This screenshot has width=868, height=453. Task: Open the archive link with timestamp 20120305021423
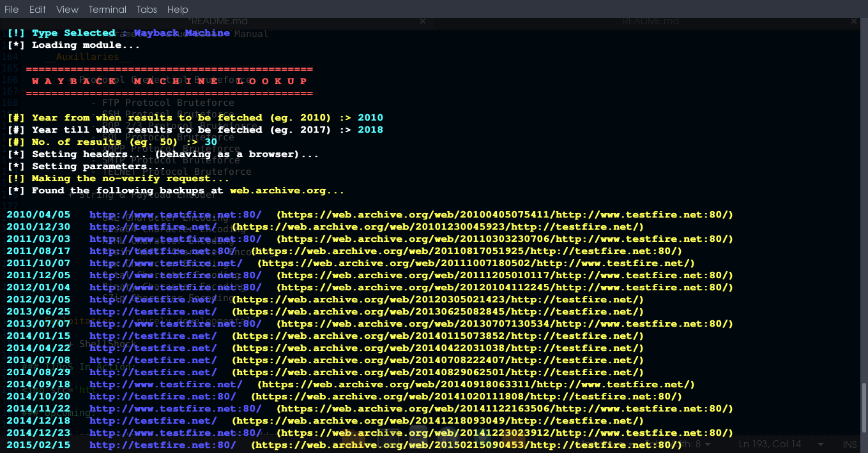pyautogui.click(x=438, y=300)
